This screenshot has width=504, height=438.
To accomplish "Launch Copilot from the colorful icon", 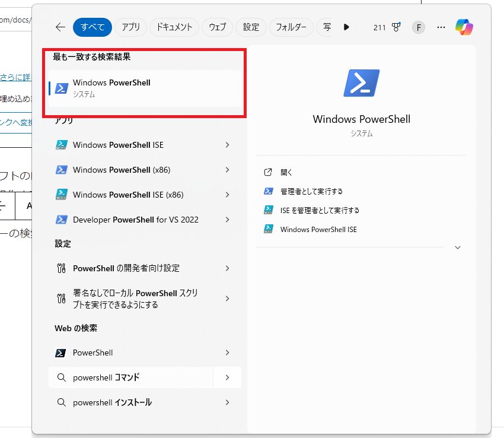I will click(x=464, y=27).
